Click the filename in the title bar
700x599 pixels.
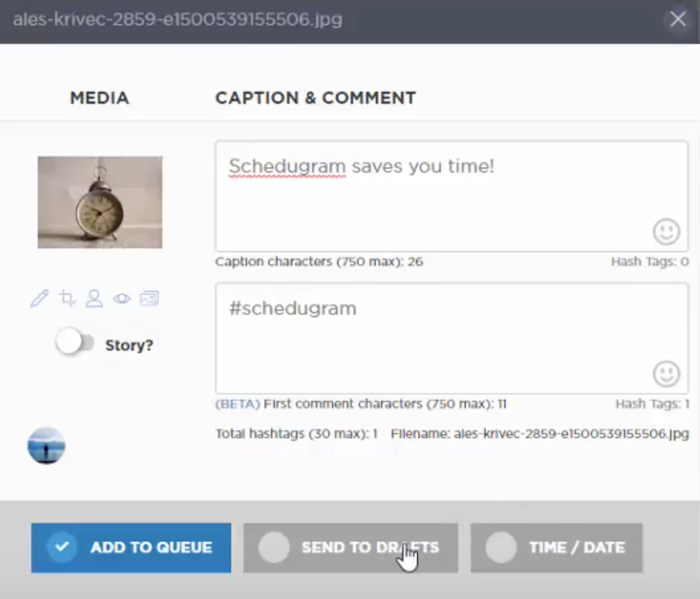[177, 19]
